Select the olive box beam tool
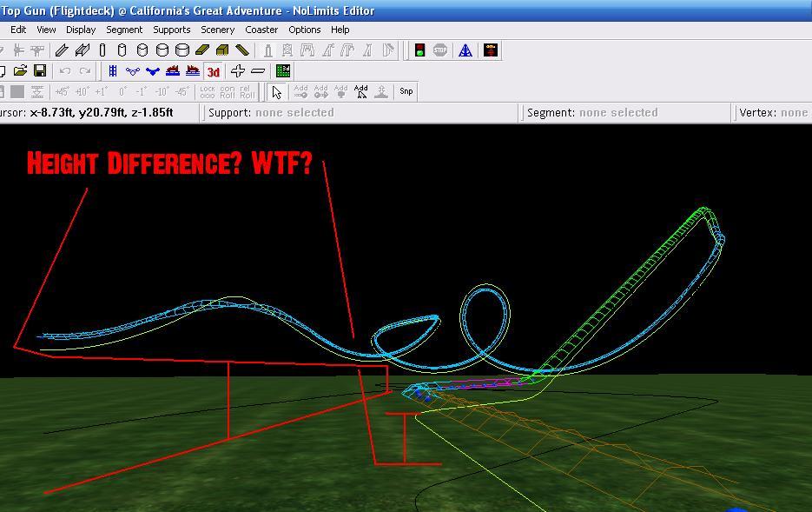Viewport: 812px width, 512px height. [222, 50]
